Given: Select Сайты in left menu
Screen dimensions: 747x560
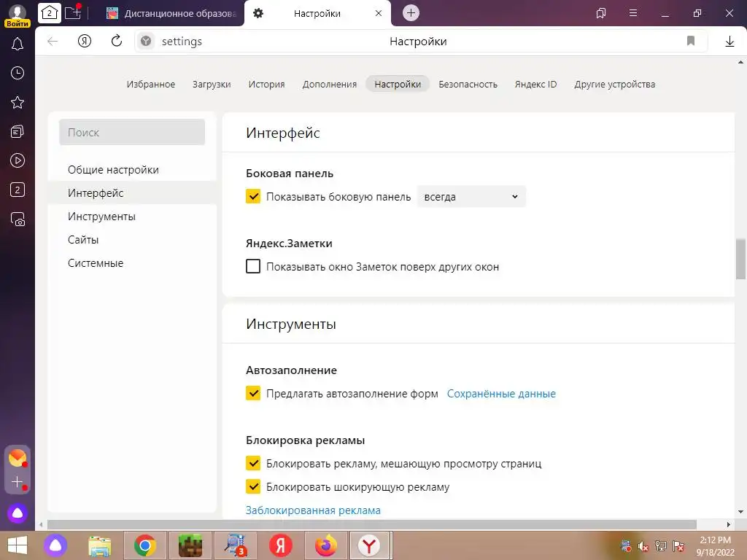Looking at the screenshot, I should (132, 240).
